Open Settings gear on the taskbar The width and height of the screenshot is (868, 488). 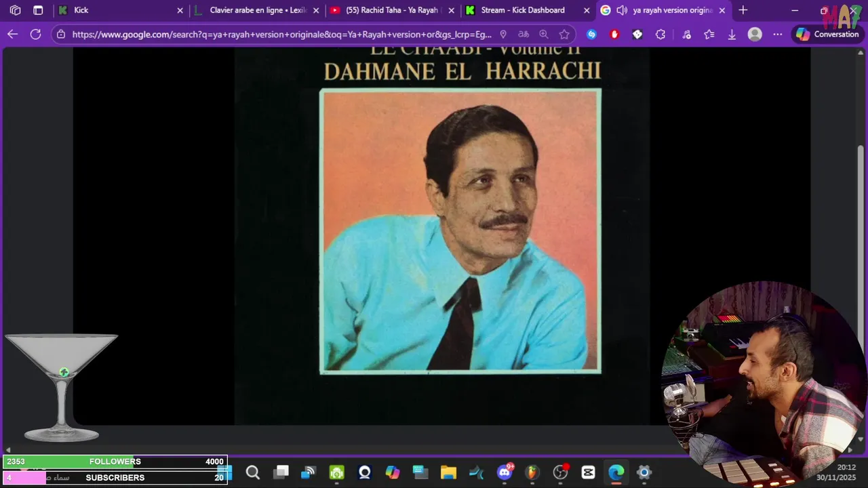pyautogui.click(x=644, y=472)
